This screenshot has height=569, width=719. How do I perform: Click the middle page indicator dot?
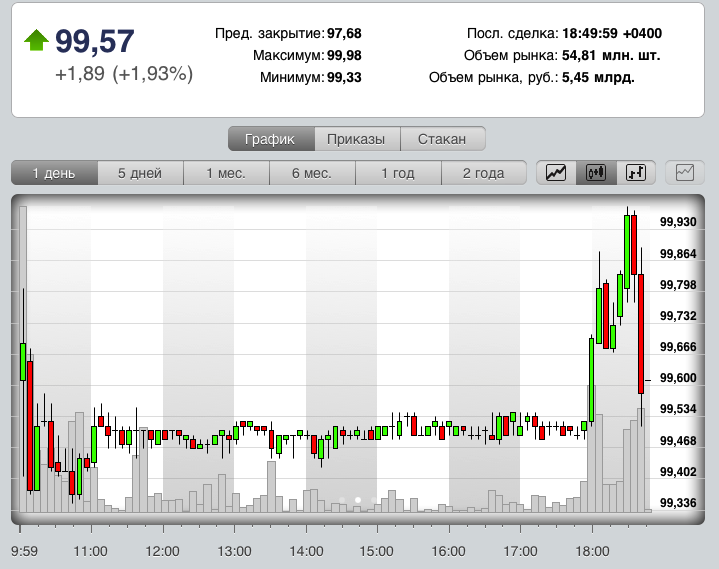358,500
